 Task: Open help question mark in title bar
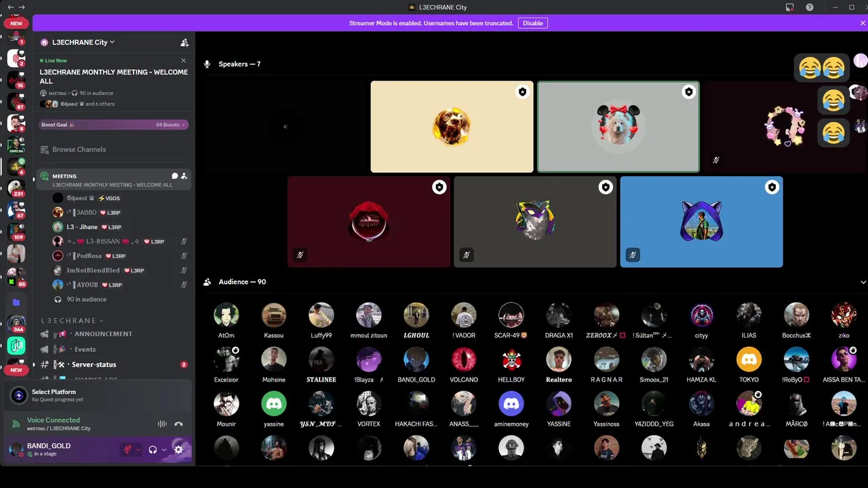click(810, 7)
